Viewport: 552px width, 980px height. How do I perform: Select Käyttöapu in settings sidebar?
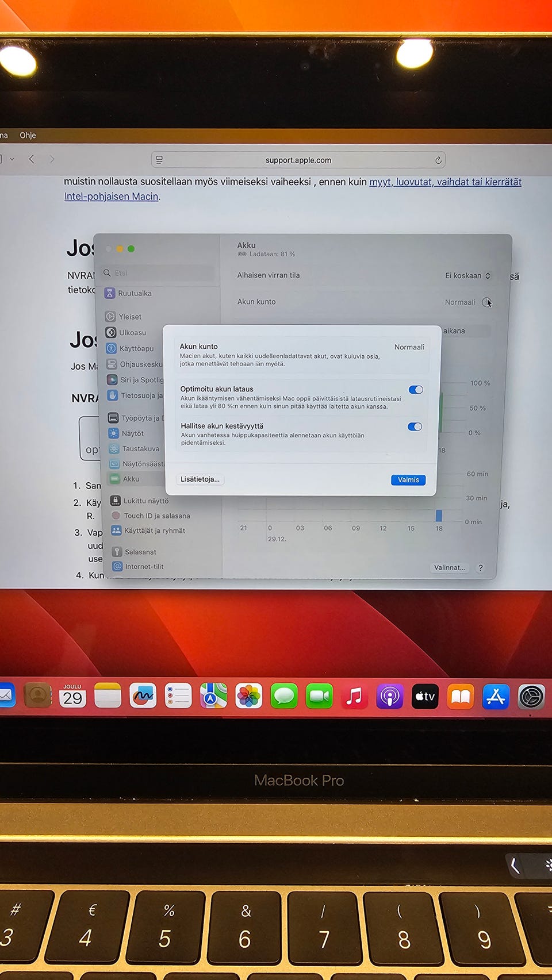[x=130, y=348]
